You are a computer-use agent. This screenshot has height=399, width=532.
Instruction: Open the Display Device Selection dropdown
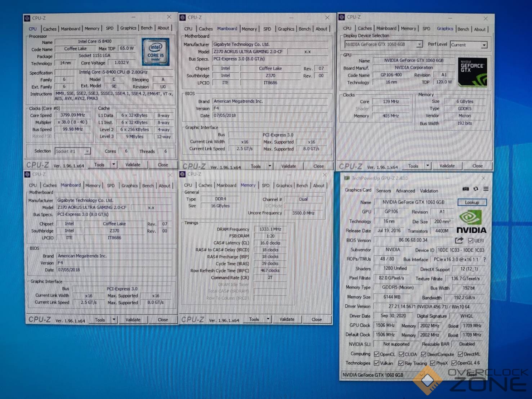(x=419, y=44)
